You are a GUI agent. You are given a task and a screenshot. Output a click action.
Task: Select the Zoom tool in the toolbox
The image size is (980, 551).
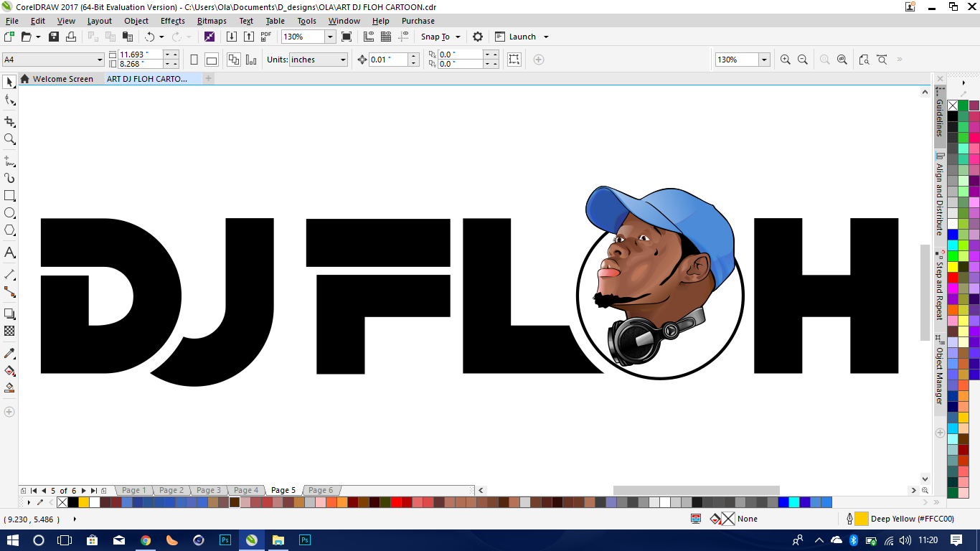pos(9,140)
